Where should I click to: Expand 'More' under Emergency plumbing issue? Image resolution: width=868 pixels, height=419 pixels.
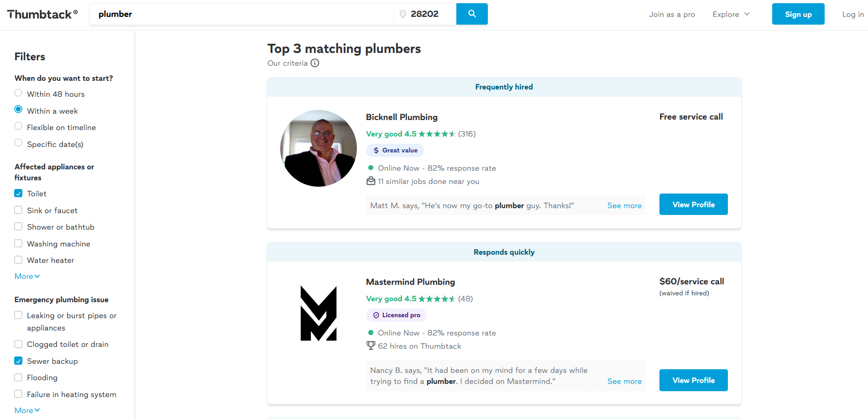tap(26, 410)
